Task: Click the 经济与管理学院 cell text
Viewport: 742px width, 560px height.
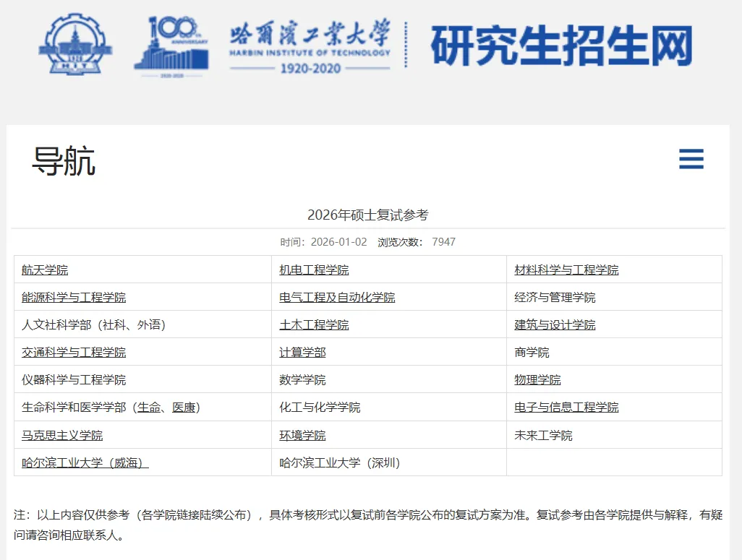Action: (x=555, y=298)
